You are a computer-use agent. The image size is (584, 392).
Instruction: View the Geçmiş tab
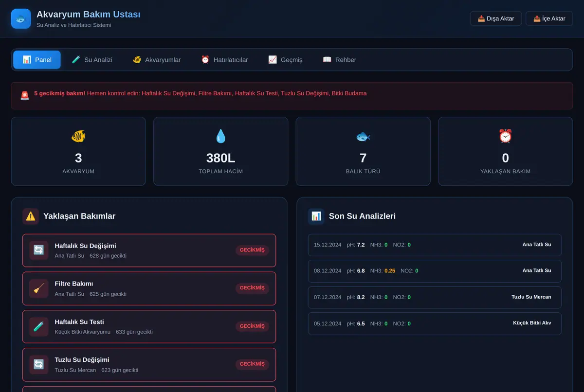click(x=285, y=60)
